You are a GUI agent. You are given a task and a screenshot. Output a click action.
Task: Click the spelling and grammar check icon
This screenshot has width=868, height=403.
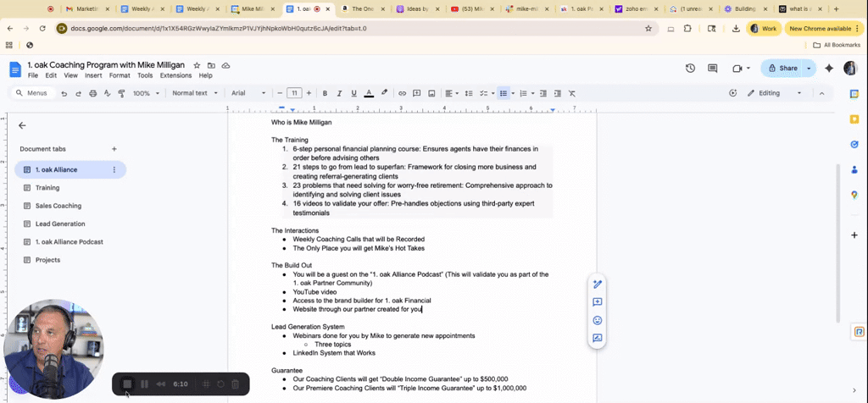(108, 93)
